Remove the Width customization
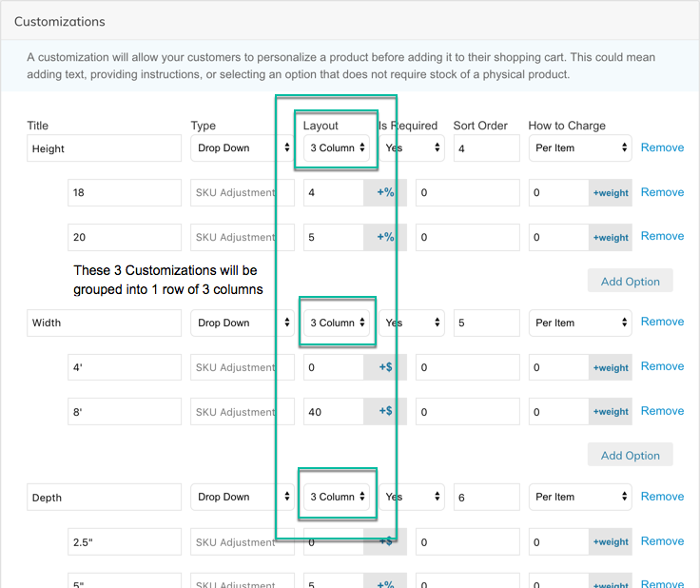This screenshot has width=700, height=588. tap(662, 322)
